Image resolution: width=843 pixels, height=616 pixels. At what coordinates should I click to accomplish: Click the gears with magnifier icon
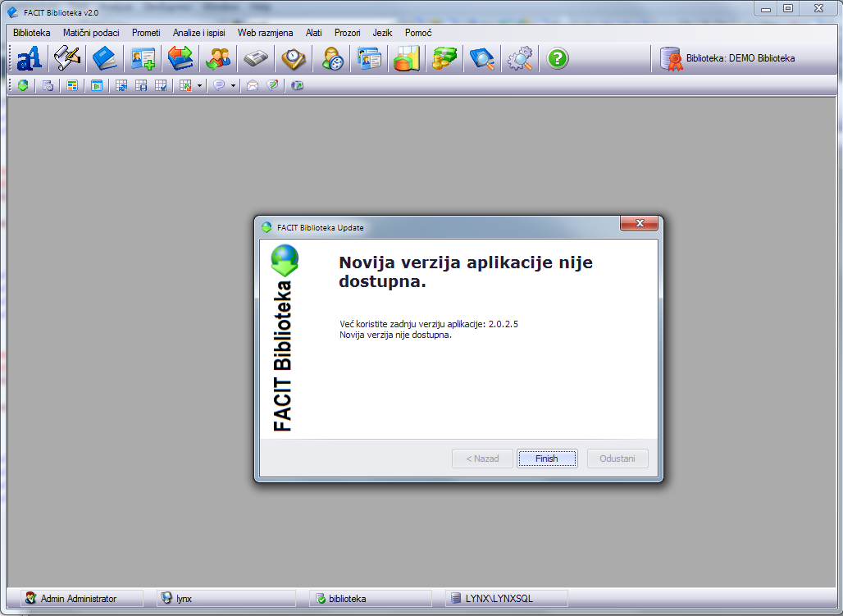coord(520,58)
